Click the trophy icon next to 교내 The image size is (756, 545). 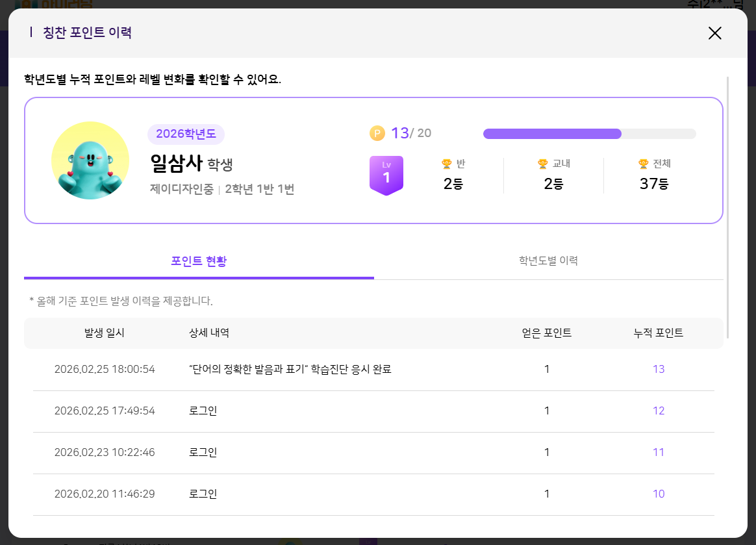(x=543, y=164)
